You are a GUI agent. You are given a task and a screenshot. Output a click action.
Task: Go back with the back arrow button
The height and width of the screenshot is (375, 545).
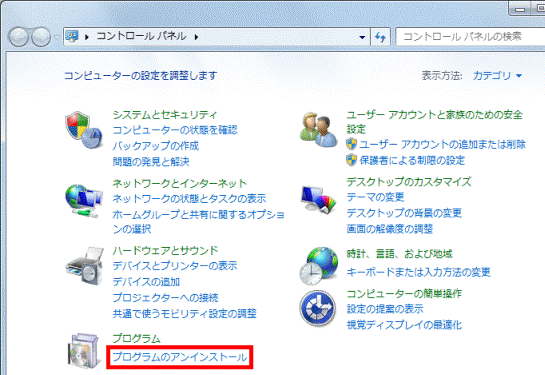[18, 37]
